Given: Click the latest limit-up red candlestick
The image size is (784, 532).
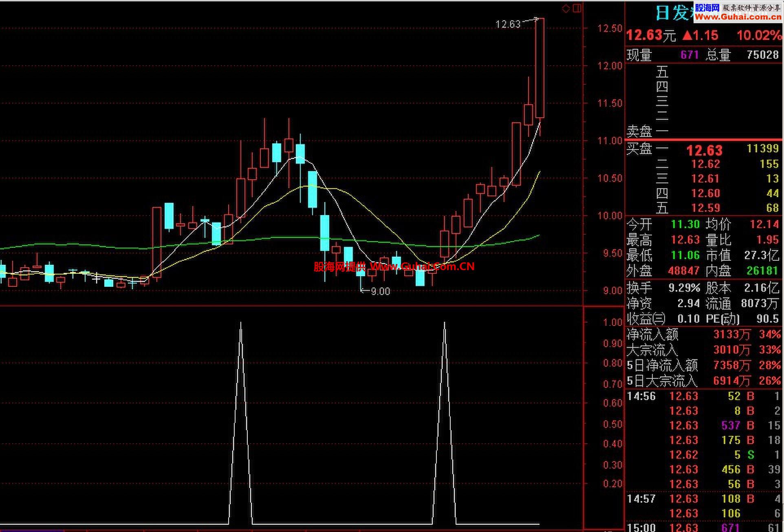Looking at the screenshot, I should [x=540, y=68].
